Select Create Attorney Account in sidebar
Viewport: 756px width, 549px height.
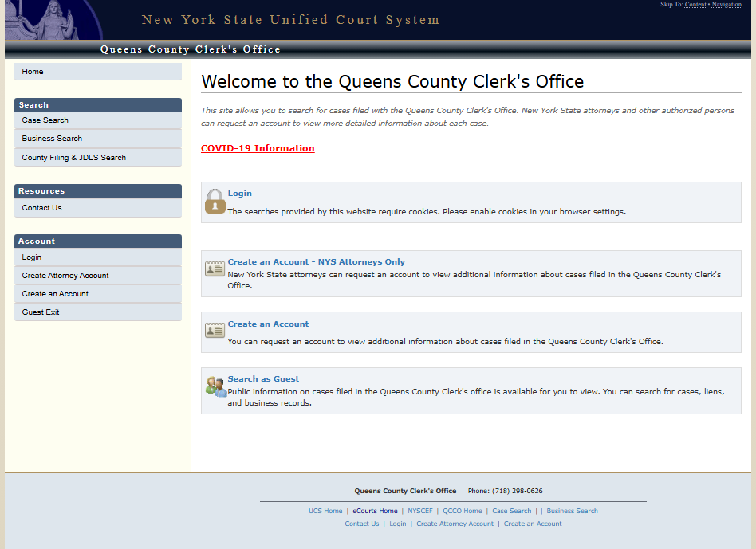[x=65, y=276]
